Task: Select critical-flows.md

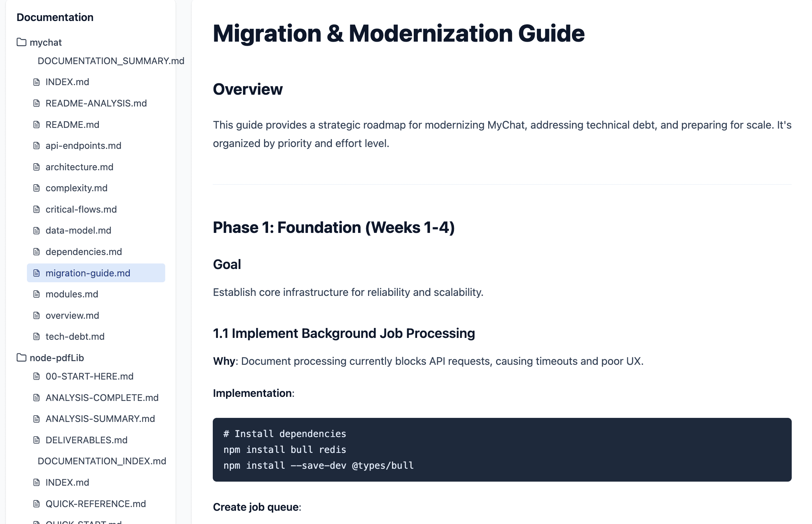Action: pos(96,209)
